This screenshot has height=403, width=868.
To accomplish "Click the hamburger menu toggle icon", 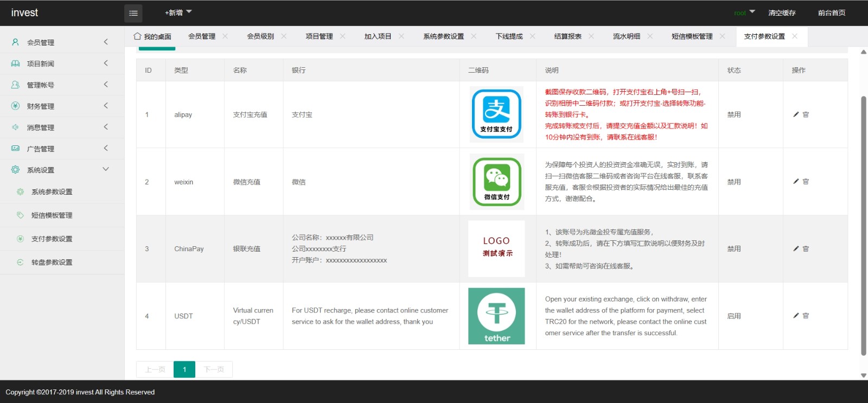I will pyautogui.click(x=133, y=13).
